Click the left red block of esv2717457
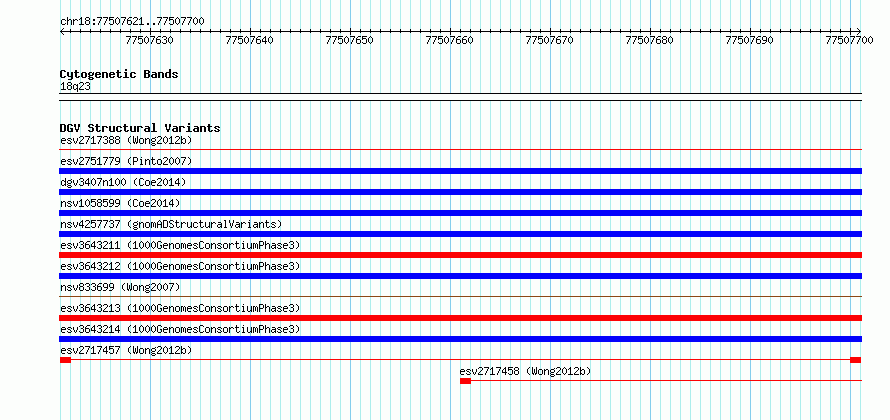Viewport: 890px width, 420px height. pyautogui.click(x=65, y=360)
